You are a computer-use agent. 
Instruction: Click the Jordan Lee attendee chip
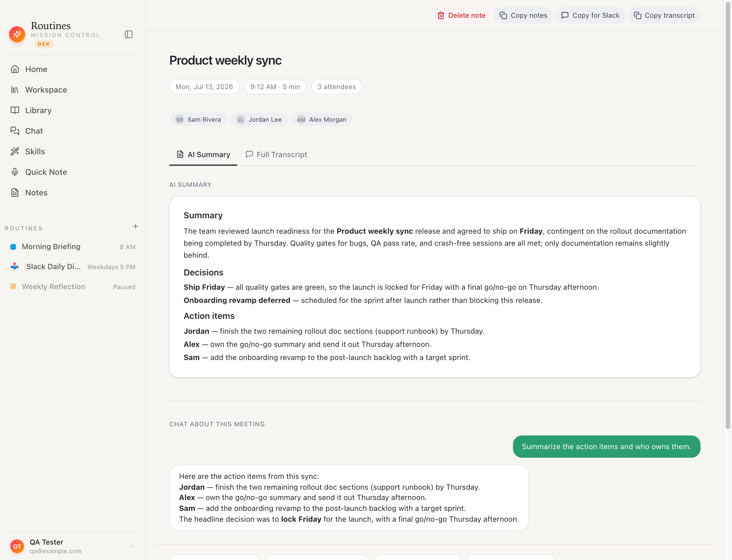pyautogui.click(x=259, y=120)
